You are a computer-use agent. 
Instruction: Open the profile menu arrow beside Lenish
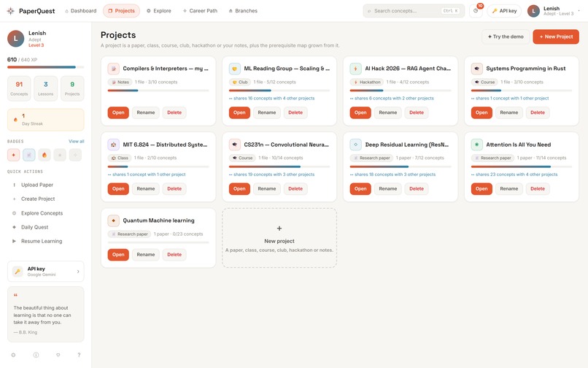coord(579,11)
